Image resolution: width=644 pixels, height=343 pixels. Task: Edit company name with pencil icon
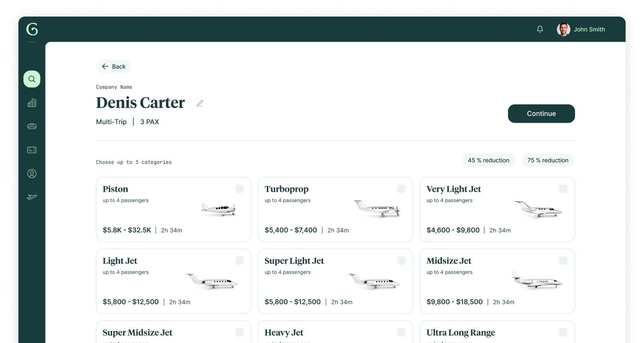(x=200, y=103)
